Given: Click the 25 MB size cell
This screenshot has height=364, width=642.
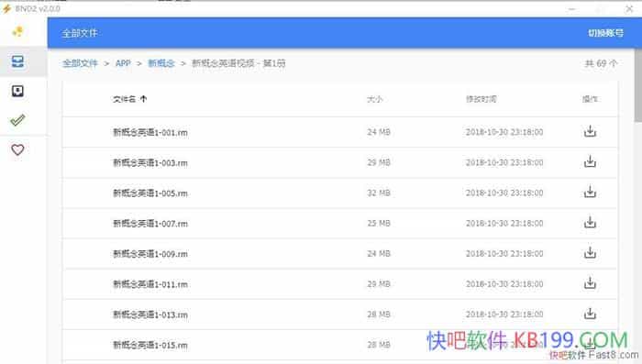Looking at the screenshot, I should [379, 223].
